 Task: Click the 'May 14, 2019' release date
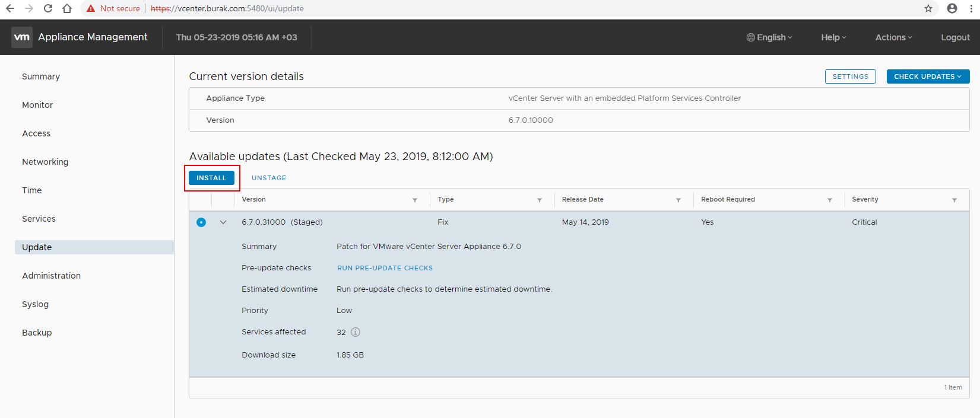[585, 222]
